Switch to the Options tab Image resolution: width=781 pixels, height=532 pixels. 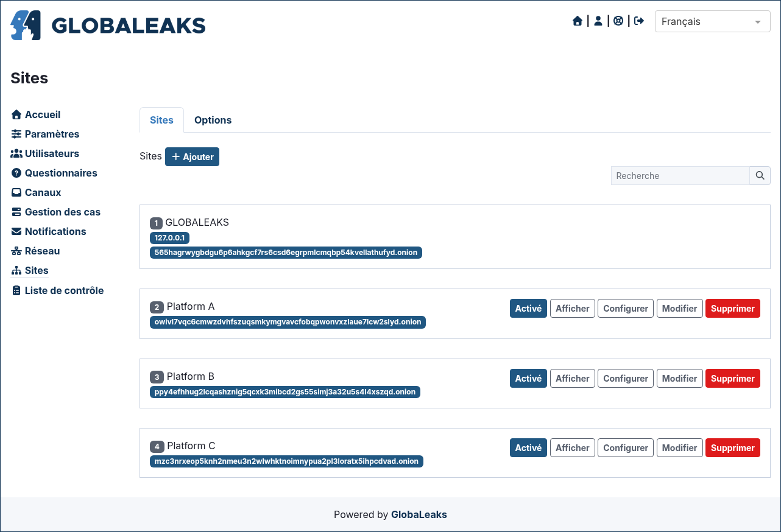(x=213, y=120)
